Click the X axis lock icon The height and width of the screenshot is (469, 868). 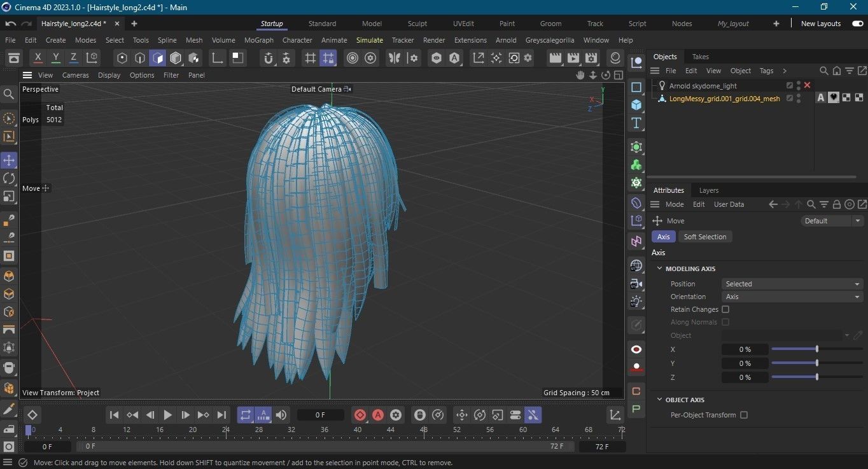tap(38, 58)
